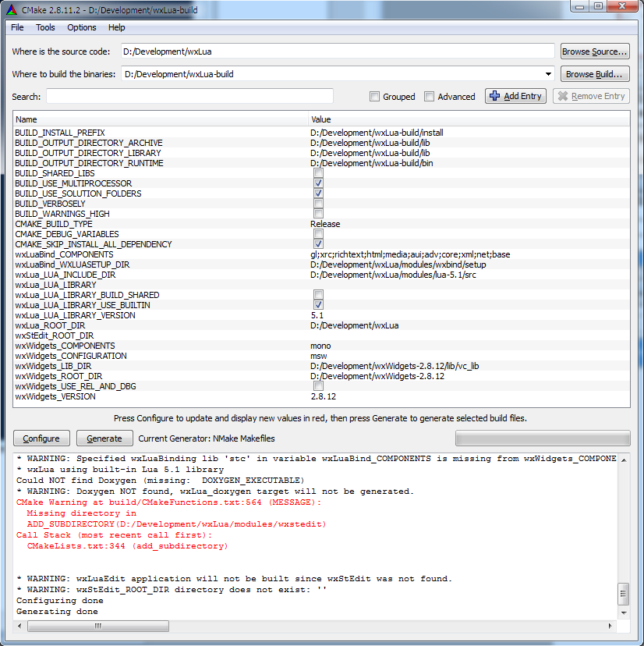Screen dimensions: 644x646
Task: Click the wxWidgets_CONFIGURATION value msw
Action: (319, 356)
